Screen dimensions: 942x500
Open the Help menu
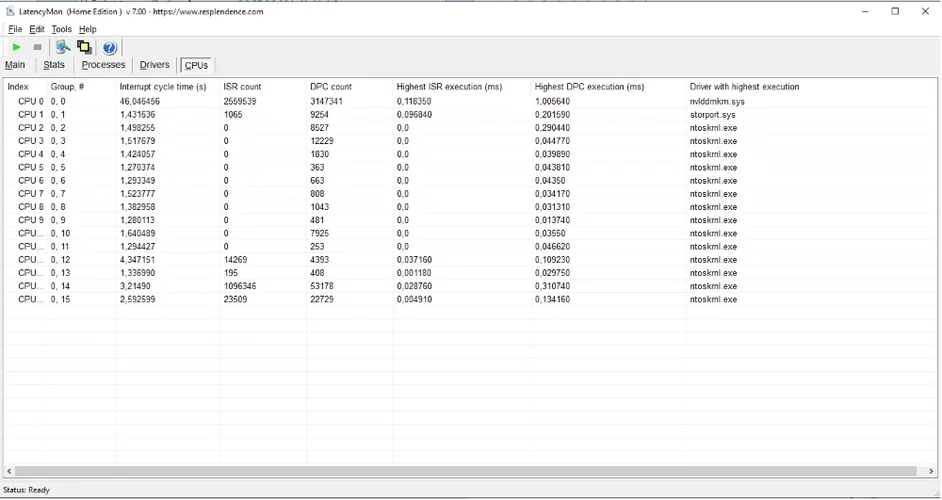[x=88, y=29]
